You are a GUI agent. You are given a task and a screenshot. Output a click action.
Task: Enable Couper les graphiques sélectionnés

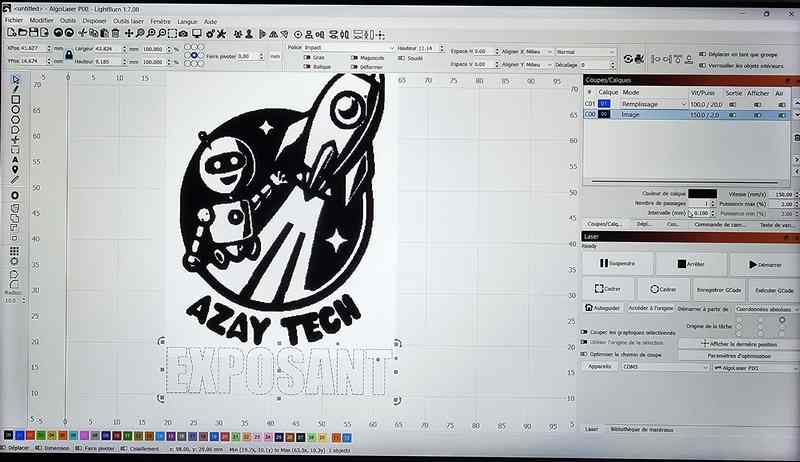pos(584,332)
